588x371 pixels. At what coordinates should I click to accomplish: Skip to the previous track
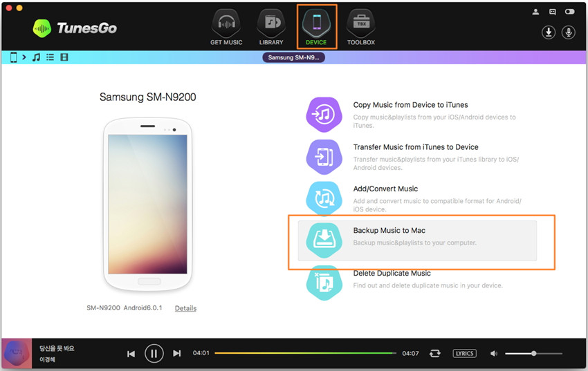click(x=131, y=354)
